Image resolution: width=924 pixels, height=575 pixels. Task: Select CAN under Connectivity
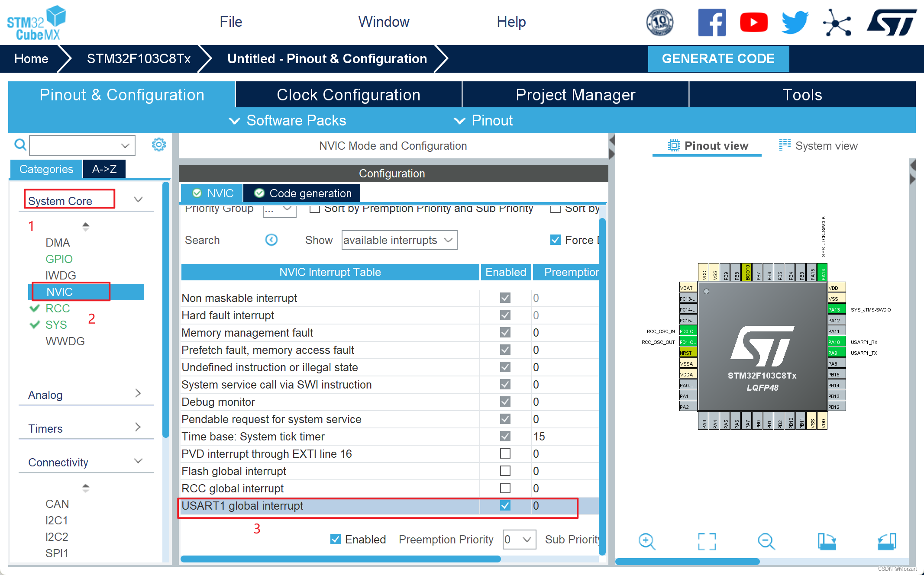57,504
